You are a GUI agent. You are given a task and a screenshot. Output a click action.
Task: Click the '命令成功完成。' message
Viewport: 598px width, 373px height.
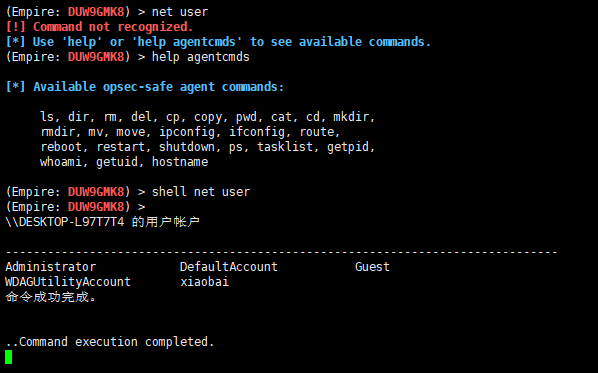pos(51,297)
